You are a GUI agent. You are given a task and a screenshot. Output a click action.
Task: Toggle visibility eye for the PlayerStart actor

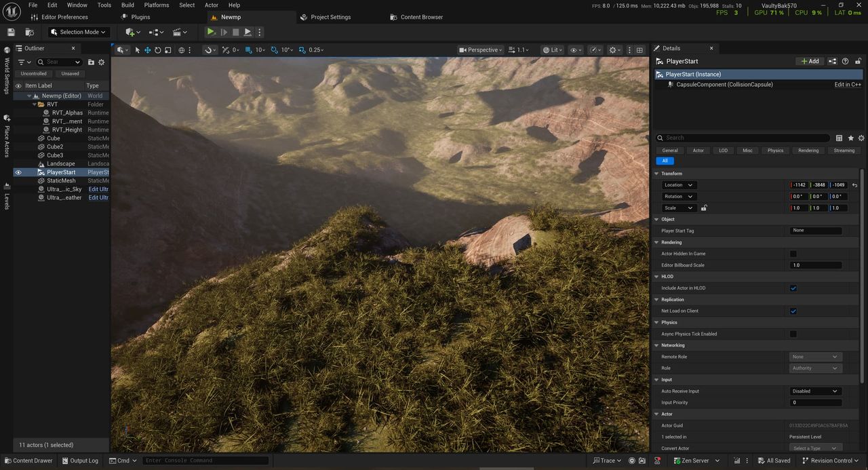18,172
